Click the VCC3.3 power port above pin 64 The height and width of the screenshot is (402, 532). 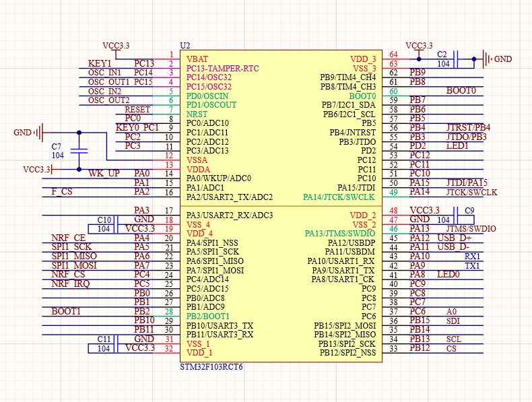(419, 49)
